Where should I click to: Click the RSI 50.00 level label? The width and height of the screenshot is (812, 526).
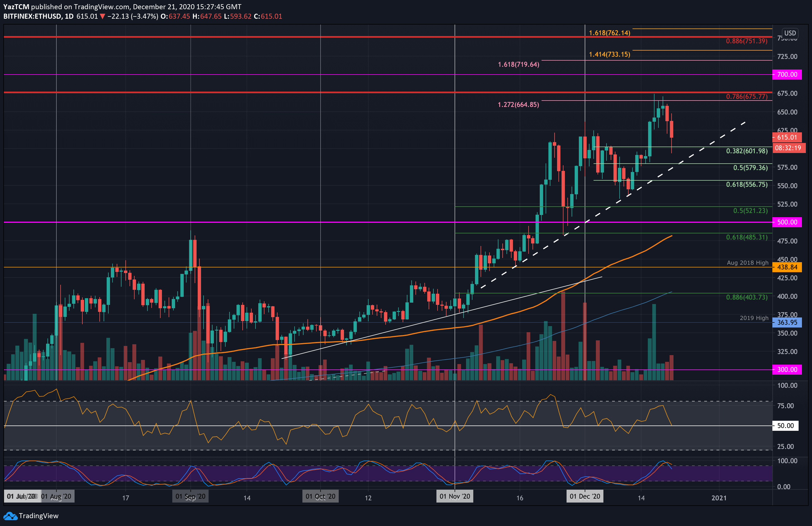(785, 426)
